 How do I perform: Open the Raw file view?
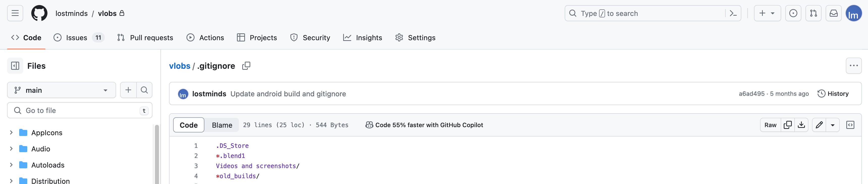tap(770, 125)
